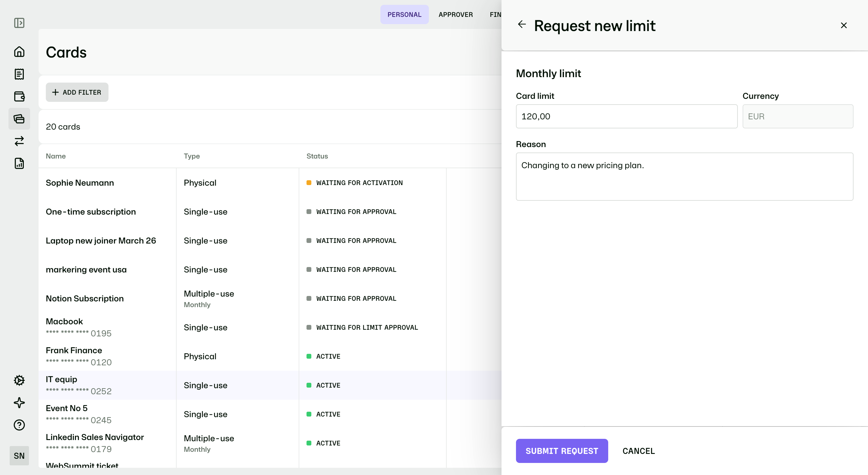Open the transfers arrows icon in sidebar
Viewport: 868px width, 475px height.
pyautogui.click(x=19, y=141)
